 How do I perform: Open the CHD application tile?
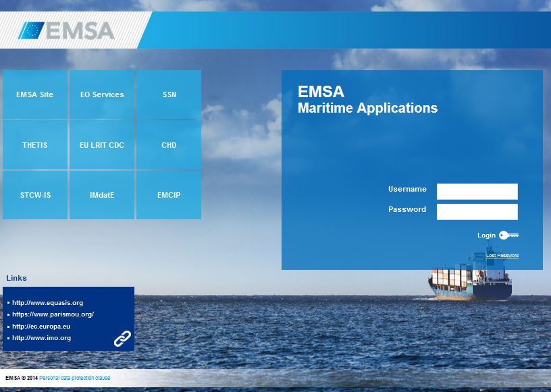tap(169, 145)
